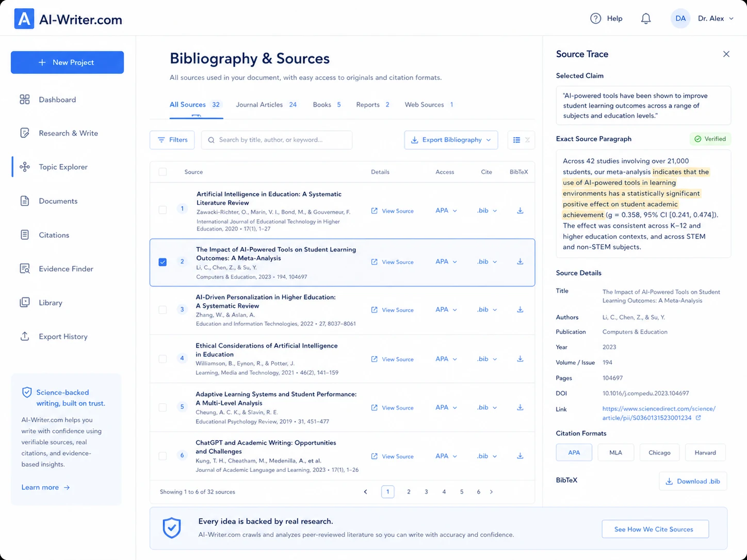Screen dimensions: 747x560
Task: Select APA citation format button
Action: 574,452
